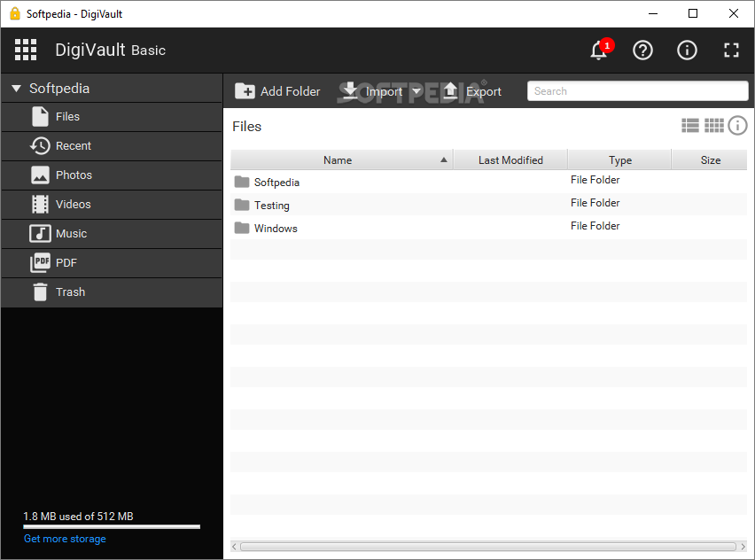Click the Photos picture icon in sidebar

coord(40,175)
